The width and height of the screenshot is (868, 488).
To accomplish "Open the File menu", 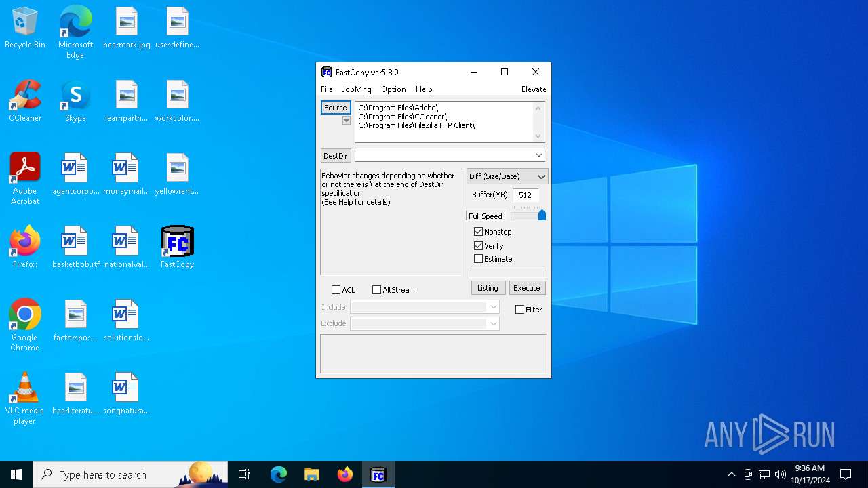I will pyautogui.click(x=327, y=89).
